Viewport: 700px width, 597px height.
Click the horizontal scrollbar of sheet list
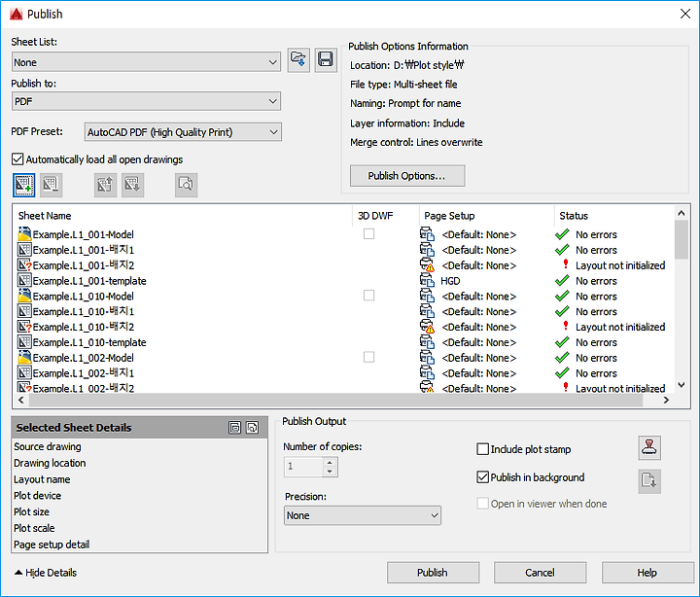click(x=335, y=400)
